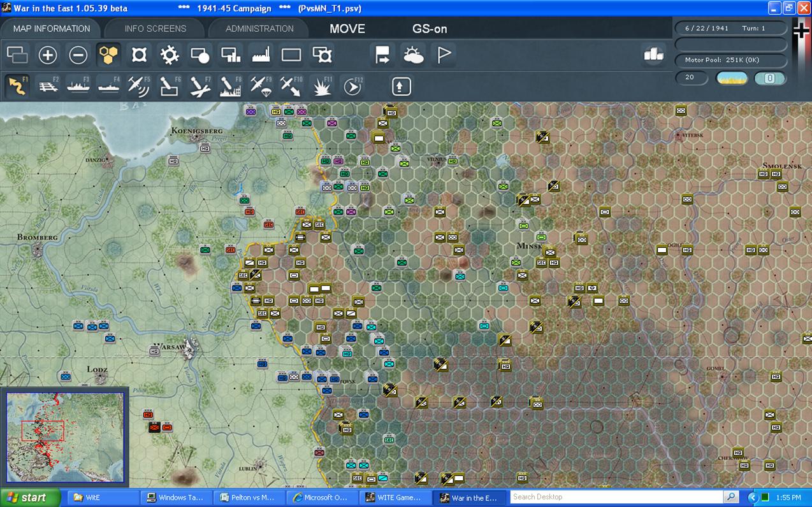812x507 pixels.
Task: Click the date 6/22/1941 display
Action: pyautogui.click(x=730, y=29)
